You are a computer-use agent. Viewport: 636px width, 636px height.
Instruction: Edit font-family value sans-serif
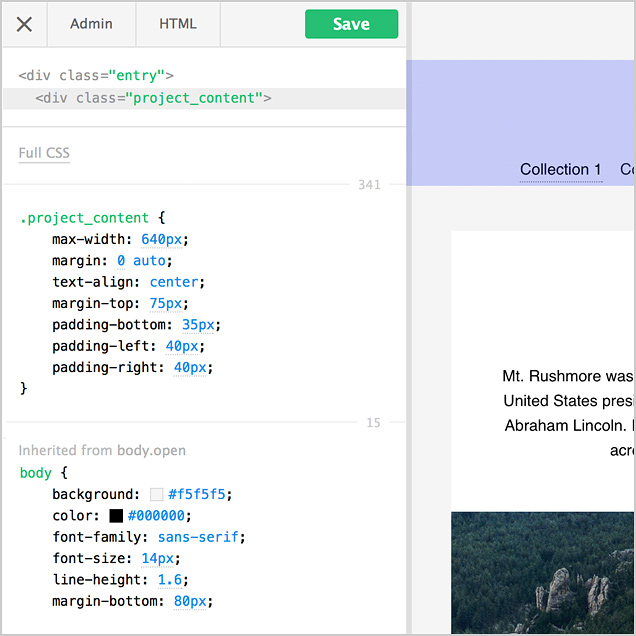coord(198,537)
